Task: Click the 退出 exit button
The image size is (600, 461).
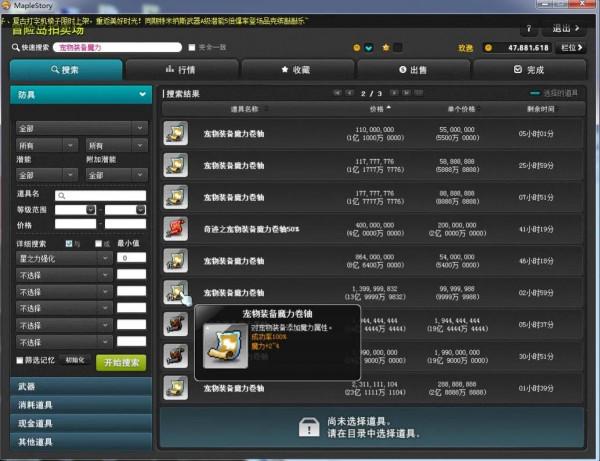Action: [566, 28]
